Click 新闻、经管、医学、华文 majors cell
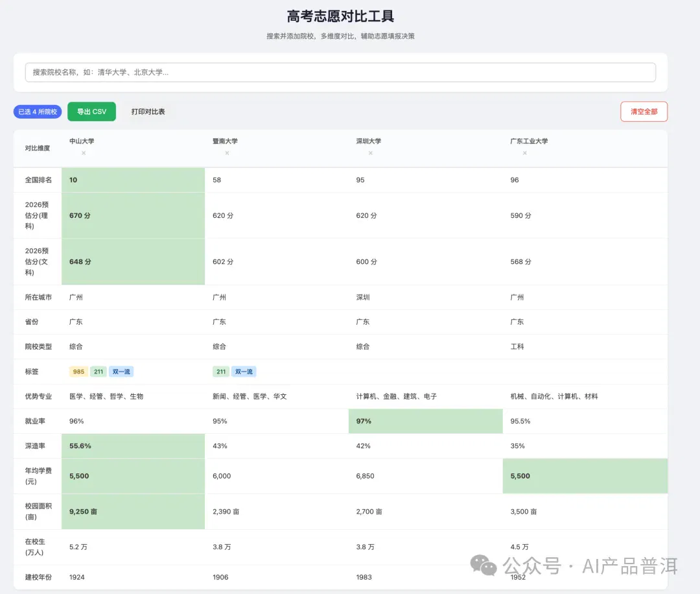This screenshot has height=594, width=700. (276, 397)
